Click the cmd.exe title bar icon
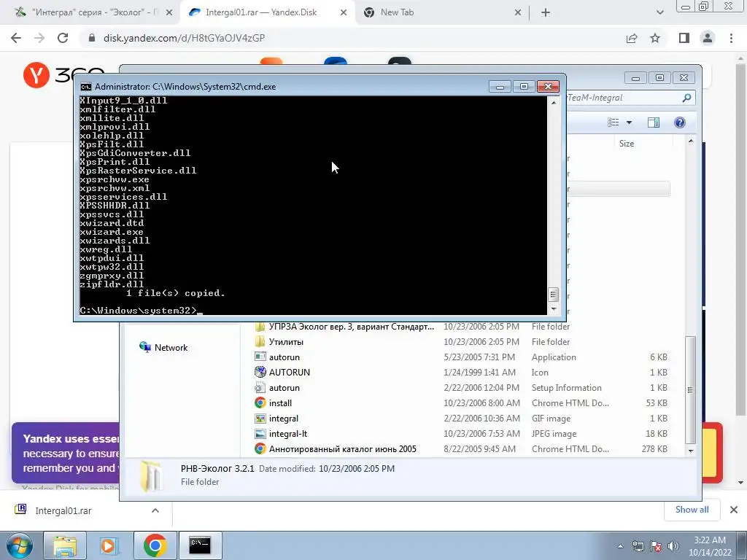Image resolution: width=747 pixels, height=560 pixels. click(x=86, y=87)
